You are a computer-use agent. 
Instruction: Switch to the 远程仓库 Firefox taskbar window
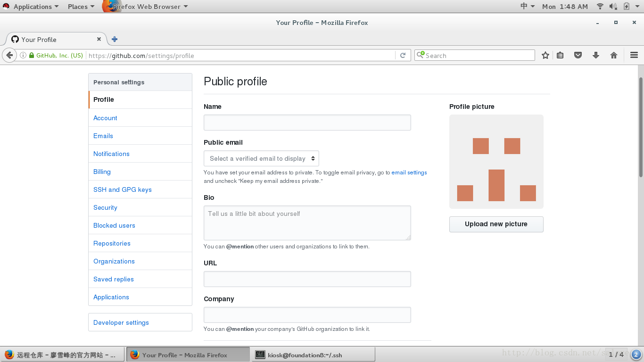tap(62, 354)
